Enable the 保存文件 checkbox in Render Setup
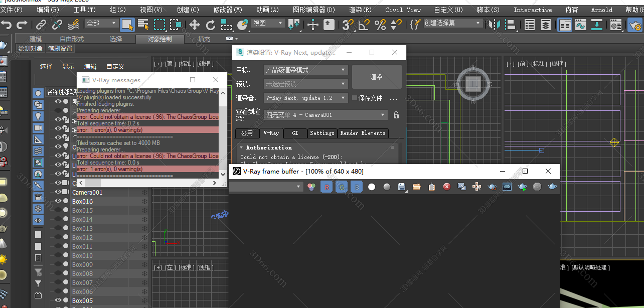644x308 pixels. coord(355,98)
